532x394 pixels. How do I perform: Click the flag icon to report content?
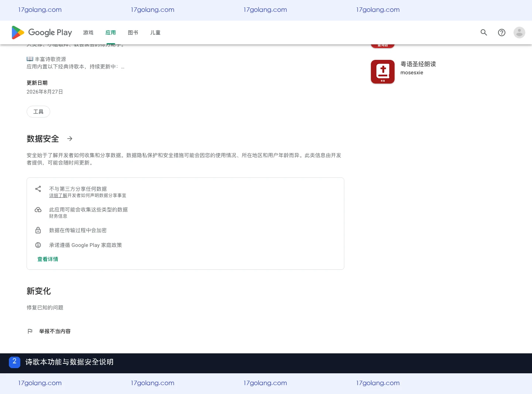point(30,331)
